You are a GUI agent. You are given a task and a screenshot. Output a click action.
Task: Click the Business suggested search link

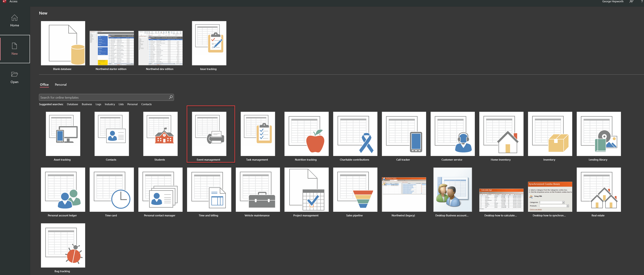[87, 104]
